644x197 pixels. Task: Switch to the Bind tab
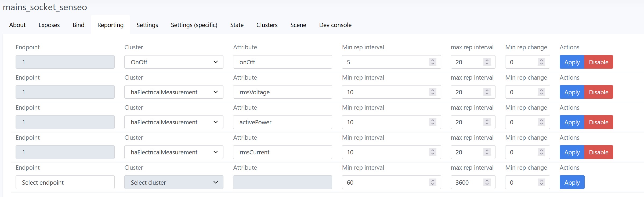click(78, 25)
